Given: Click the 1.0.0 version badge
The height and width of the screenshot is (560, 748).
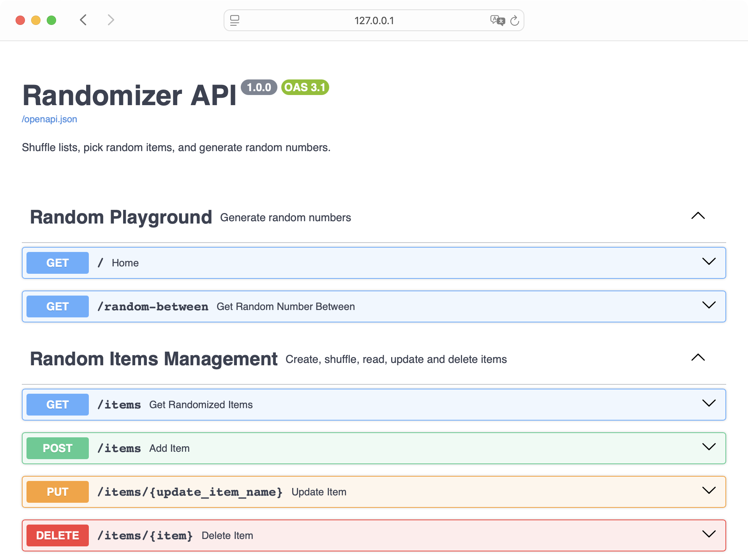Looking at the screenshot, I should 259,87.
